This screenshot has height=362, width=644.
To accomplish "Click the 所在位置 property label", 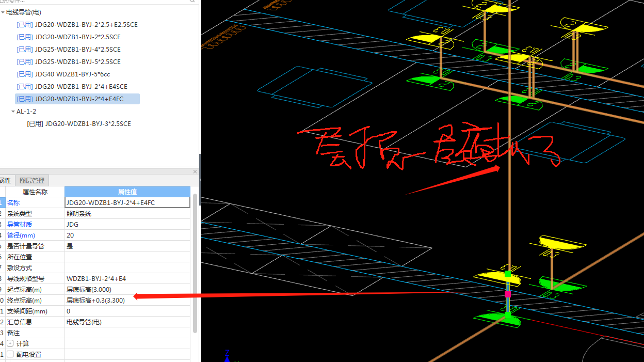I will [x=20, y=257].
